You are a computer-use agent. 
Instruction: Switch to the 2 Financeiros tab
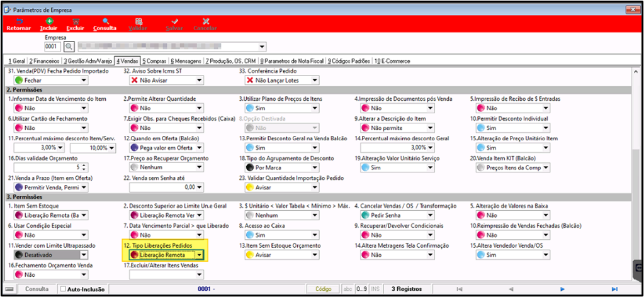44,61
